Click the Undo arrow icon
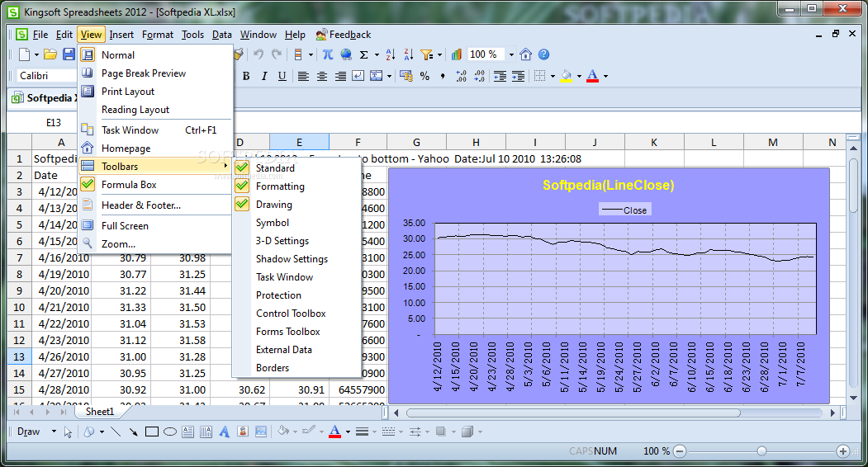The width and height of the screenshot is (868, 467). point(259,54)
